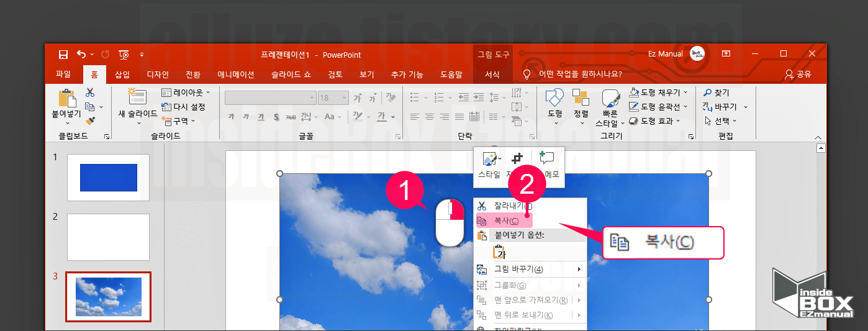This screenshot has height=331, width=868.
Task: Toggle bold formatting 가
Action: click(x=231, y=117)
